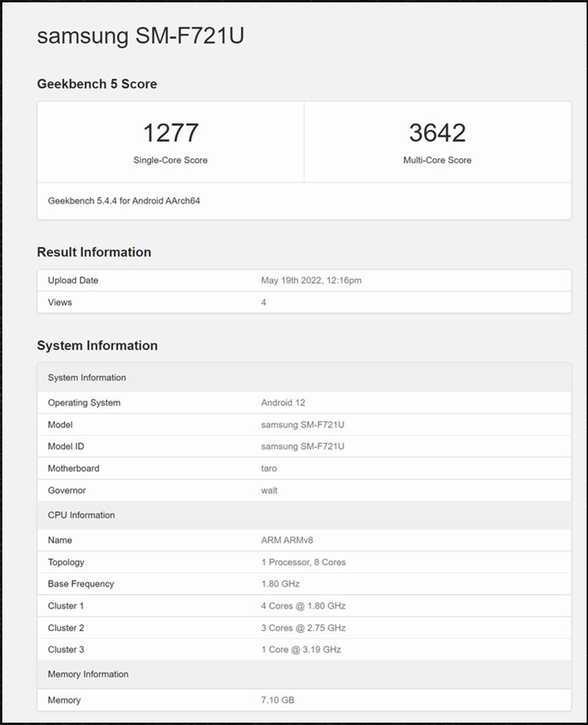Select '3 Cores @ 2.75 GHz' value
The height and width of the screenshot is (725, 588).
[303, 628]
